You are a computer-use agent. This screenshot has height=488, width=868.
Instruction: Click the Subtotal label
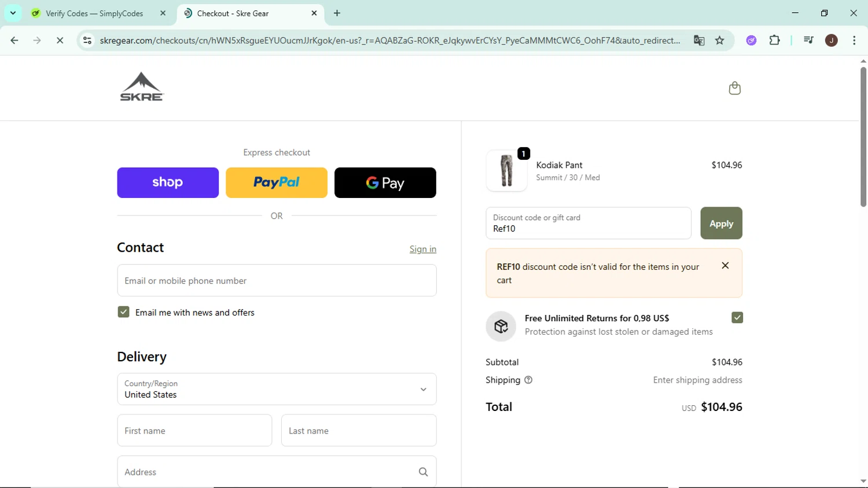[502, 362]
